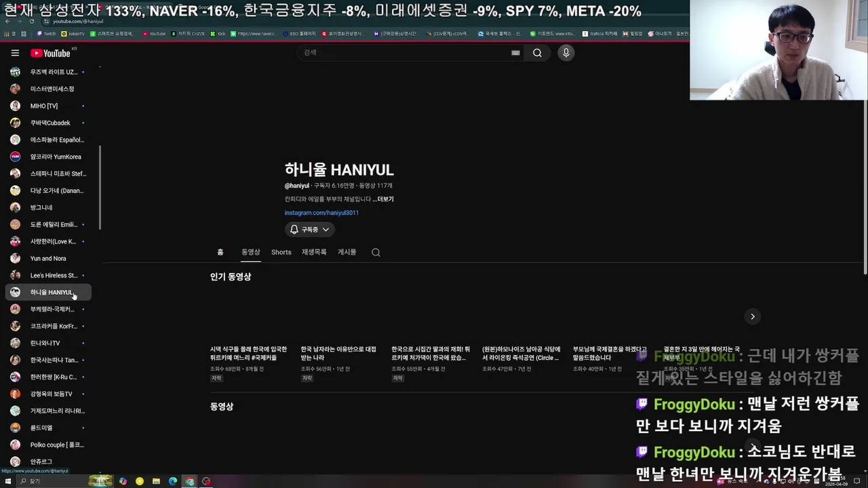The image size is (868, 488).
Task: Click the youtube.com/@haniyul address bar
Action: 78,21
